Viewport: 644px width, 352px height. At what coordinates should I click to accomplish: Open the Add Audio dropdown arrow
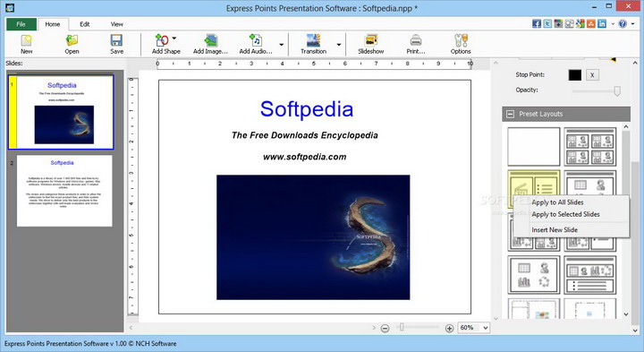click(x=282, y=45)
